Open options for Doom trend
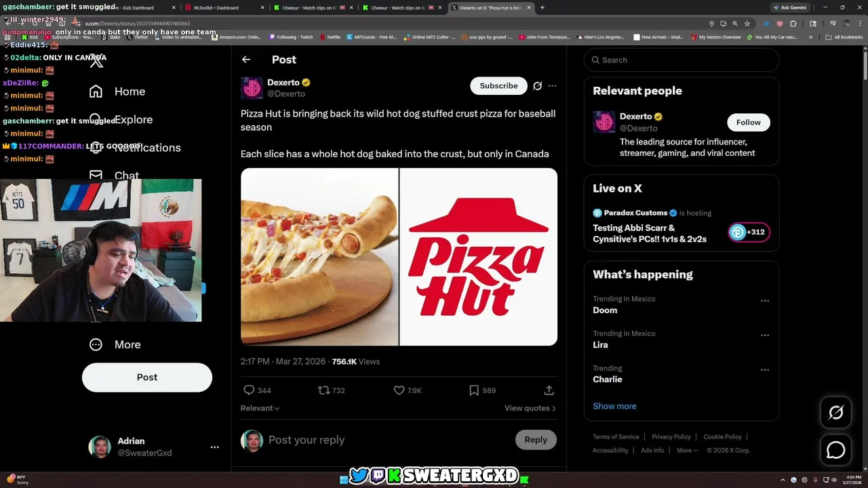 [x=765, y=301]
